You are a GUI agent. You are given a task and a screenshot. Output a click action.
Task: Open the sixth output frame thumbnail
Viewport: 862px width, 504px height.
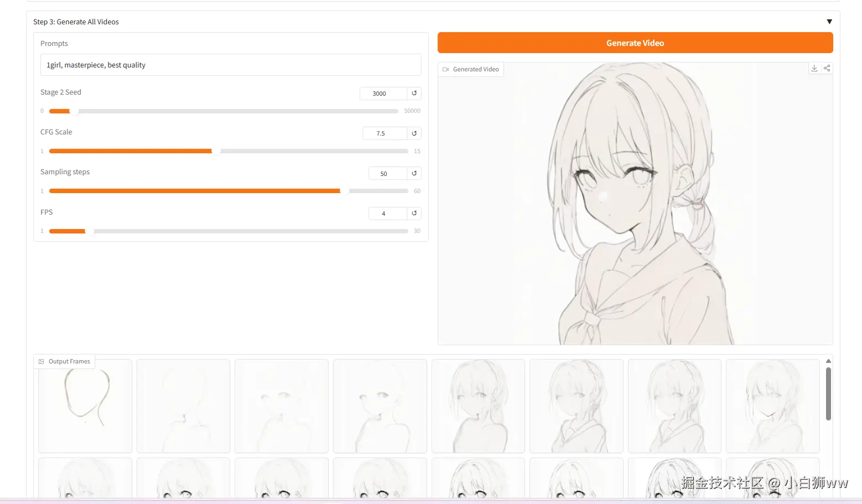(x=577, y=406)
